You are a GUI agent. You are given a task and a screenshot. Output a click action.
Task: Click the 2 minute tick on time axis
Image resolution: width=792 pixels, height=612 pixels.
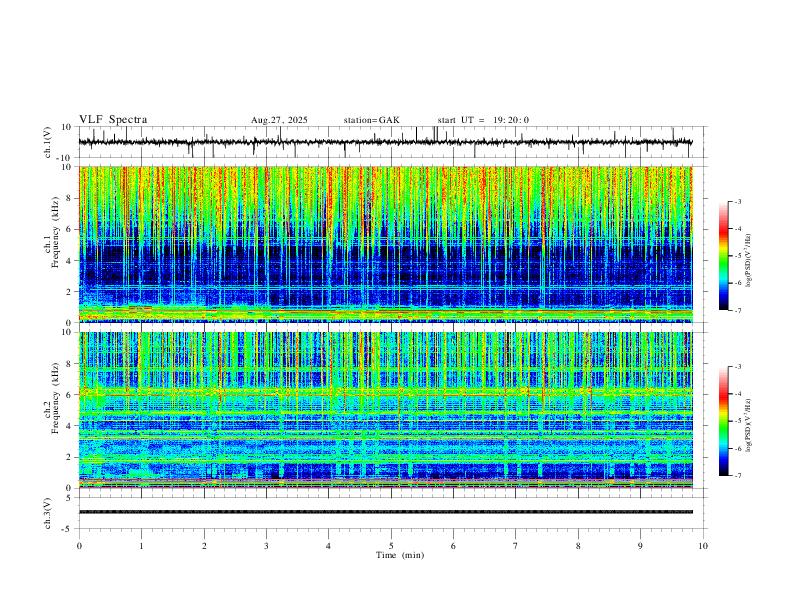pyautogui.click(x=204, y=546)
